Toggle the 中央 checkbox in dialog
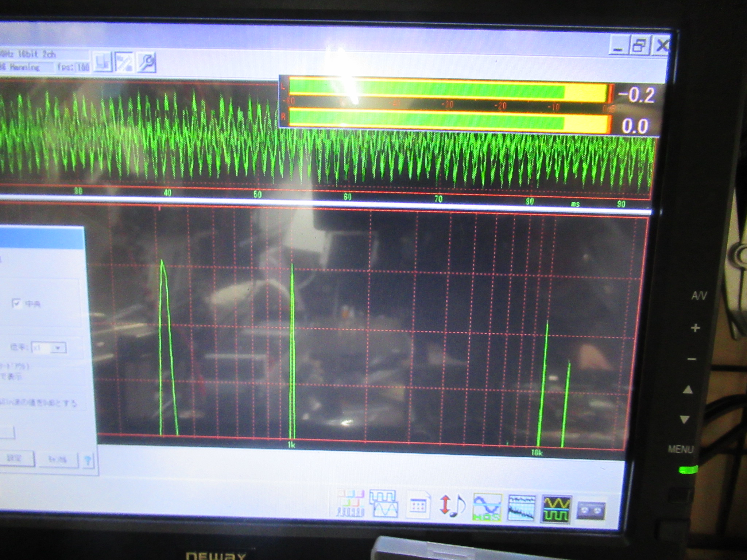Screen dimensions: 747x560 click(x=17, y=303)
